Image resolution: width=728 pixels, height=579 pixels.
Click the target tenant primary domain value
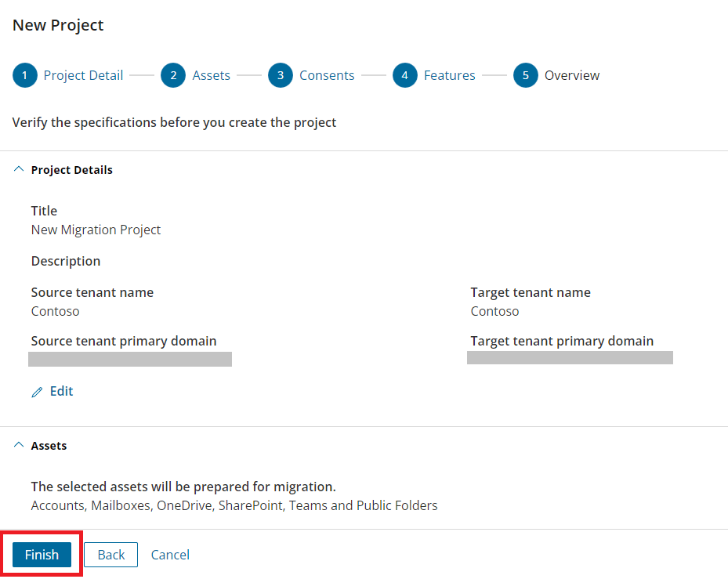[570, 357]
